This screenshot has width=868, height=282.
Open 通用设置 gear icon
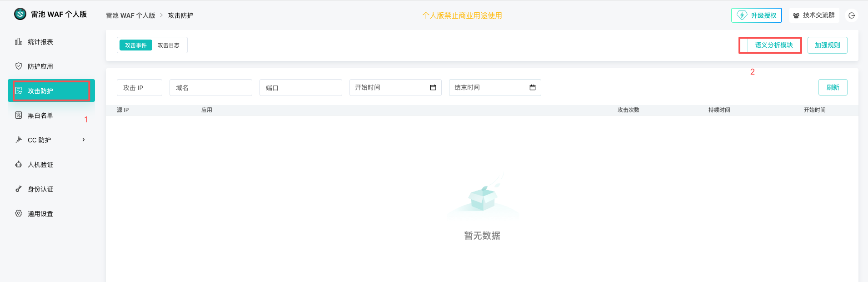click(19, 214)
